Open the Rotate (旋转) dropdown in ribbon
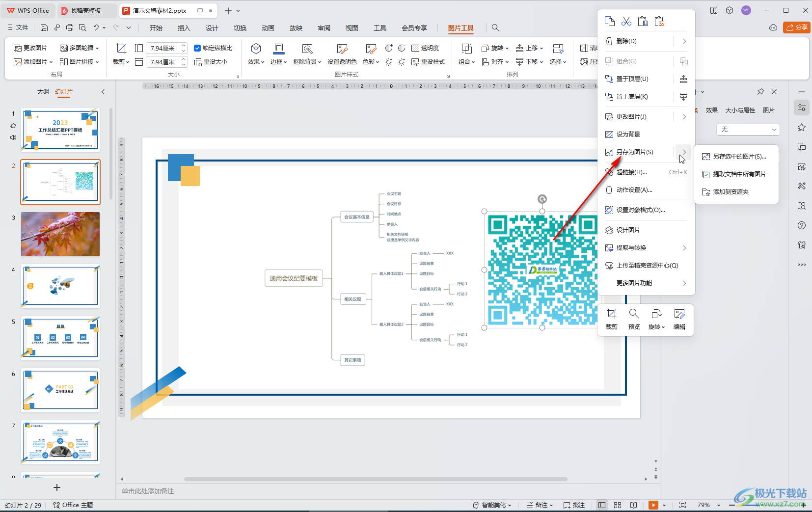Viewport: 812px width, 512px height. coord(495,48)
